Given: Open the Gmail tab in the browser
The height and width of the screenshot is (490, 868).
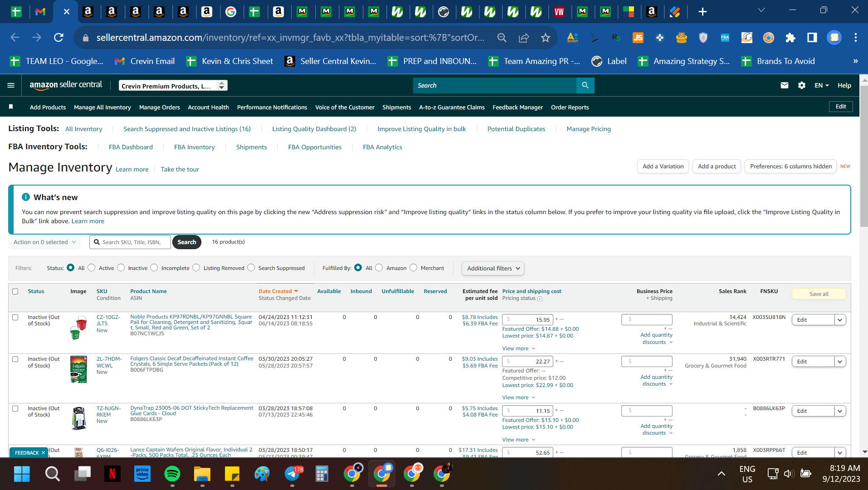Looking at the screenshot, I should [40, 12].
